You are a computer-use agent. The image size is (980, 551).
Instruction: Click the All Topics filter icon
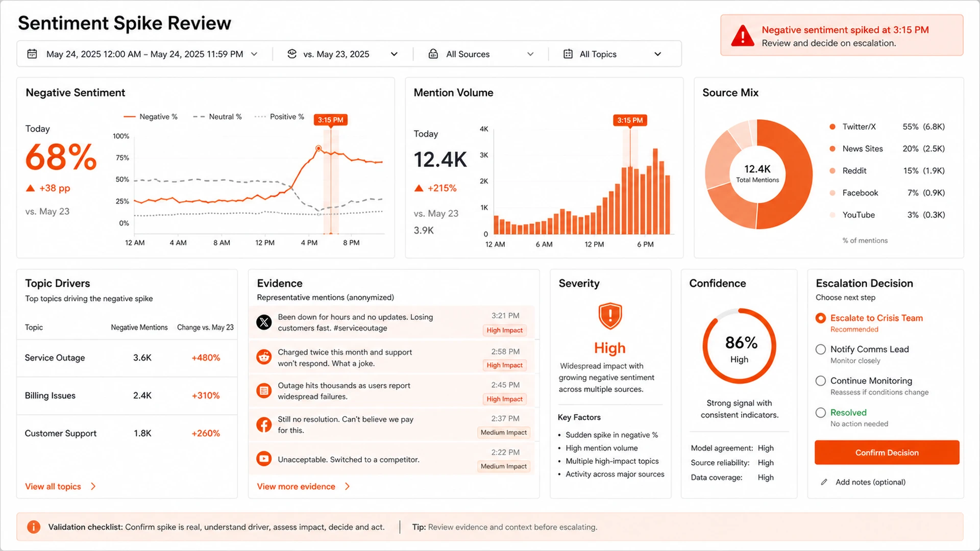tap(568, 54)
